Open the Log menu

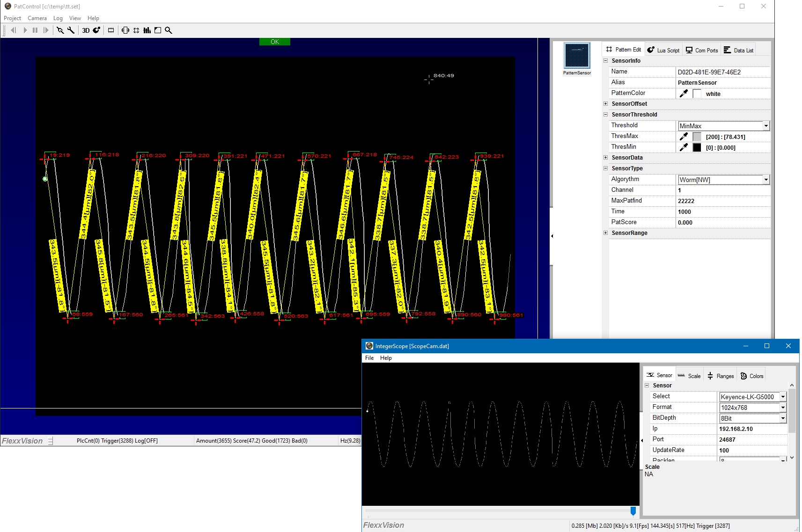[58, 18]
